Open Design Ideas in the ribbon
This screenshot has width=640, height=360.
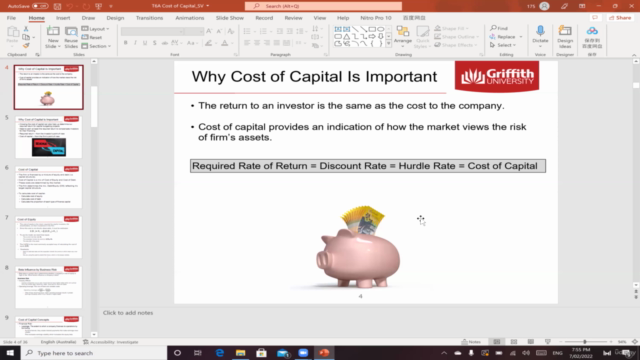tap(565, 37)
